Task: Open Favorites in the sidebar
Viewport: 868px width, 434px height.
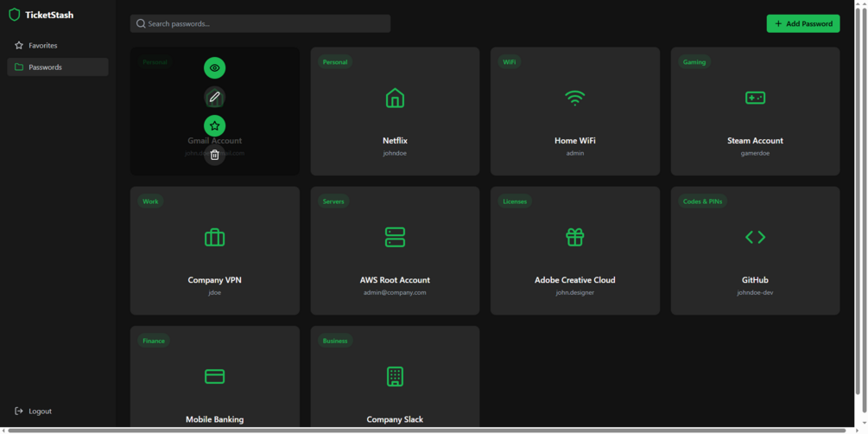Action: (58, 46)
